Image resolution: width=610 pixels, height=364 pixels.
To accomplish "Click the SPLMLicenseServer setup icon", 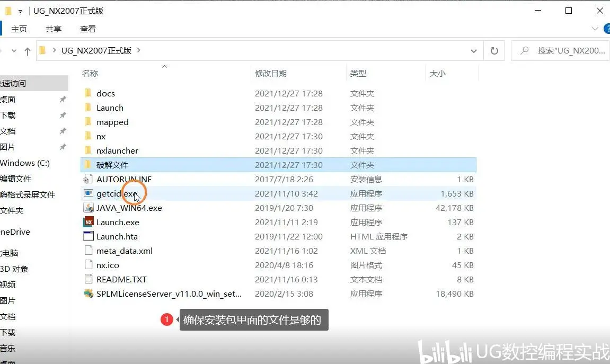I will click(89, 294).
